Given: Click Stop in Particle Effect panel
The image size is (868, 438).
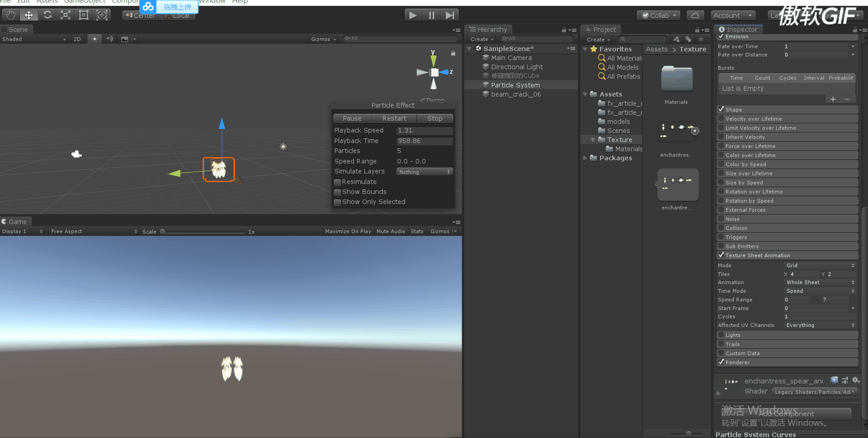Looking at the screenshot, I should (435, 118).
